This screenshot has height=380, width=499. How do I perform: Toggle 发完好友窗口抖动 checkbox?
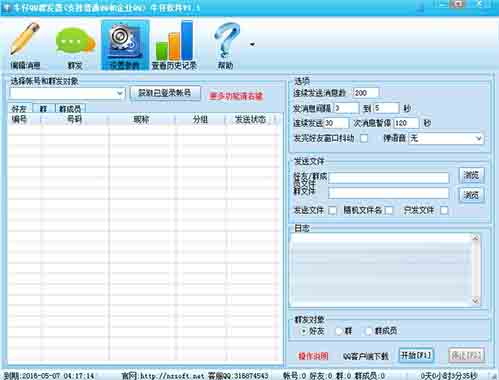click(364, 138)
